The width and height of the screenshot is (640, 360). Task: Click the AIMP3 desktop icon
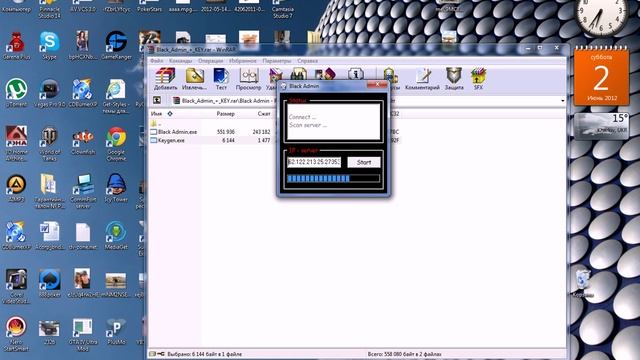pyautogui.click(x=16, y=188)
